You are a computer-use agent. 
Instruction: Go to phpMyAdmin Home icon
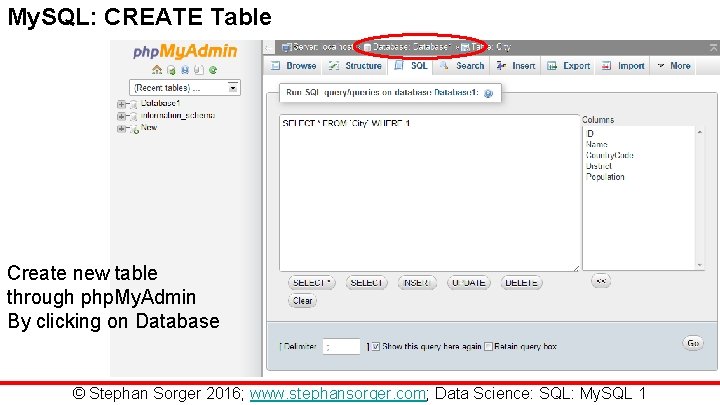(x=157, y=70)
